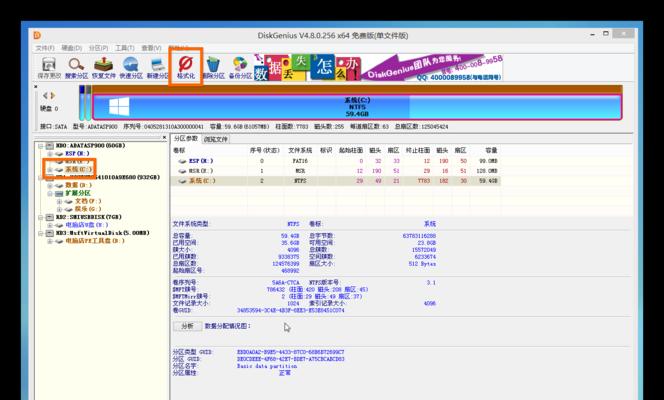Click the drive icon beside 数据(D:) in the tree
Image resolution: width=664 pixels, height=400 pixels.
tap(59, 185)
